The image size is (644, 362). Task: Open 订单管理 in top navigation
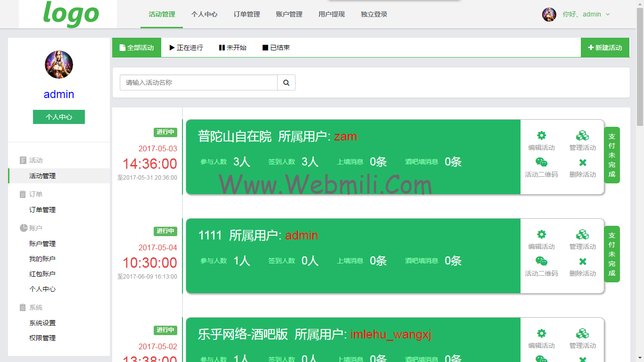pyautogui.click(x=247, y=14)
